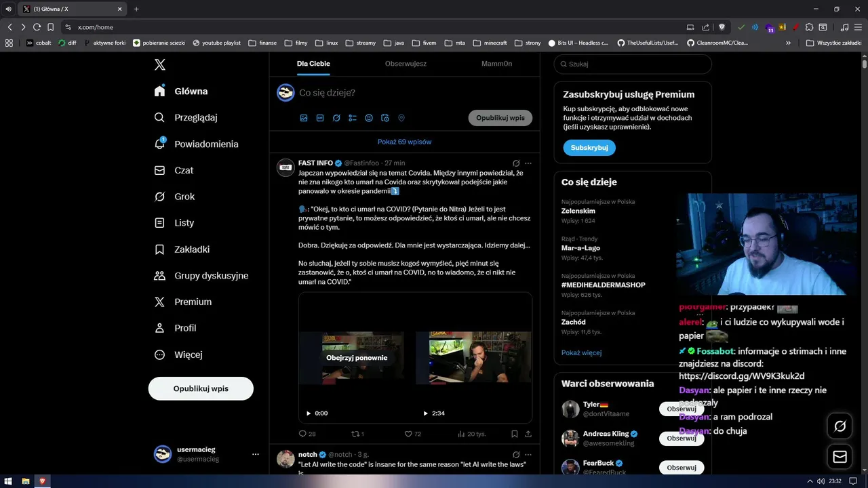The width and height of the screenshot is (868, 488).
Task: Open Powiadomienia with the bell icon
Action: (197, 144)
